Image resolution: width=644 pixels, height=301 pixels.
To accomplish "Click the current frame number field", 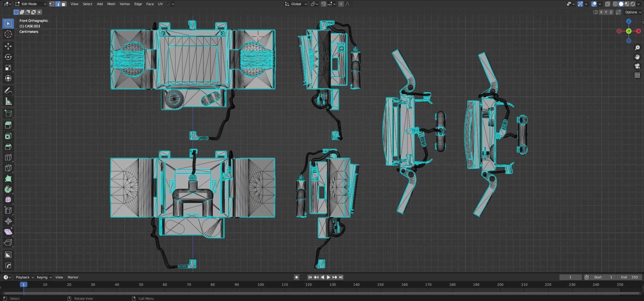I will click(x=570, y=277).
